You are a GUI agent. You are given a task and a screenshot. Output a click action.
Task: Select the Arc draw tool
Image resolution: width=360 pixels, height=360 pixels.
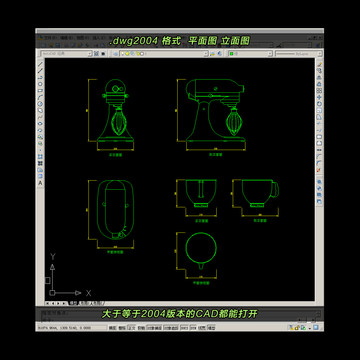(x=40, y=97)
